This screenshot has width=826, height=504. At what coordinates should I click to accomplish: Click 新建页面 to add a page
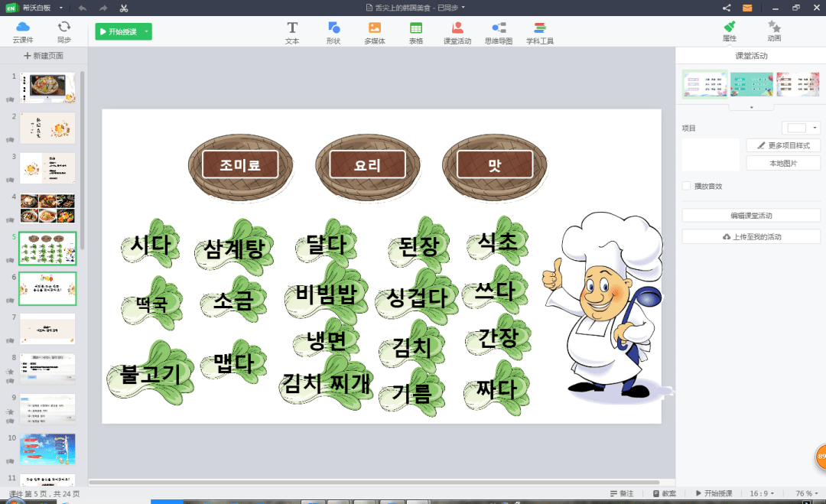tap(44, 56)
